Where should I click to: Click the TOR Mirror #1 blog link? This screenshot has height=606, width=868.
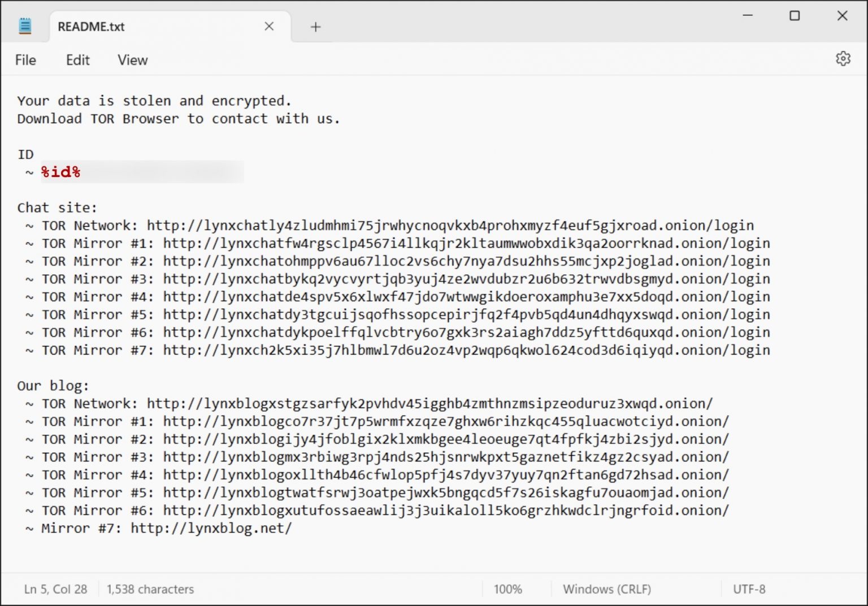(444, 421)
